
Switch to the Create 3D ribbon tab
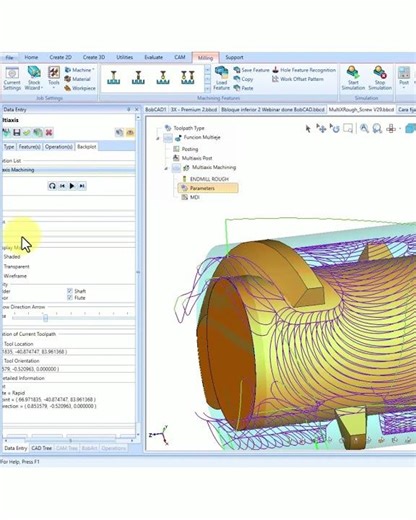(94, 57)
